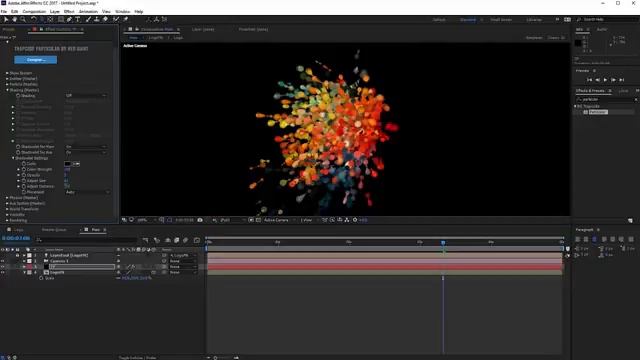Select the Clone Stamp tool
The width and height of the screenshot is (640, 360).
pos(96,19)
